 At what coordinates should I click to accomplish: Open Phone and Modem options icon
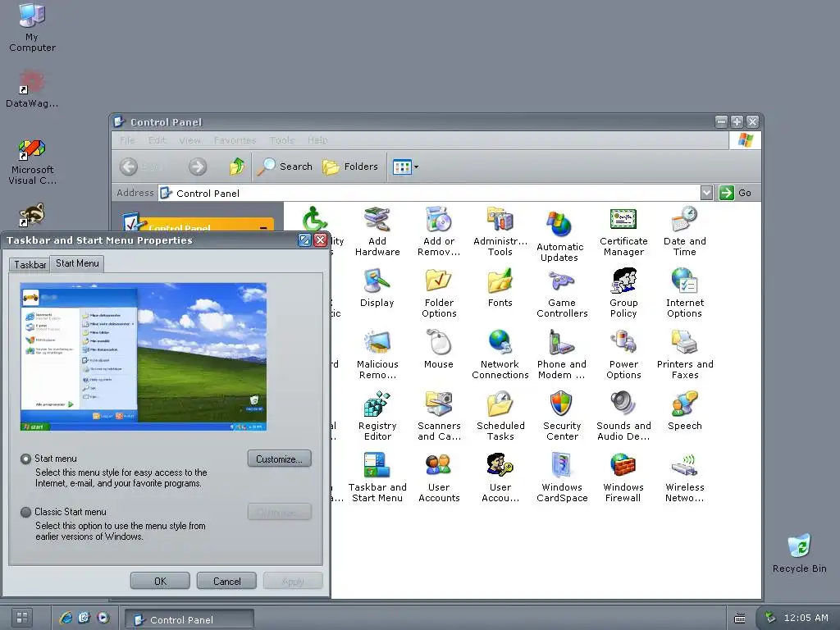click(562, 354)
